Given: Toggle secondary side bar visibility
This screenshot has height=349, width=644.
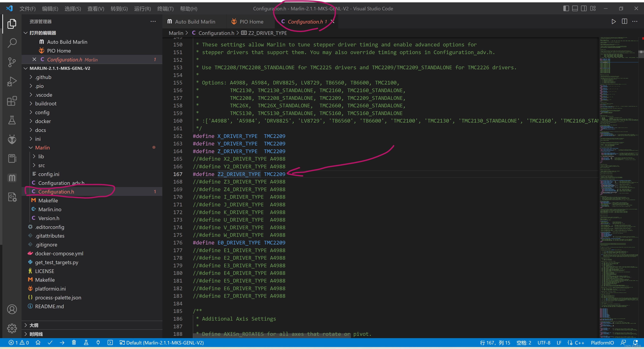Looking at the screenshot, I should click(584, 9).
